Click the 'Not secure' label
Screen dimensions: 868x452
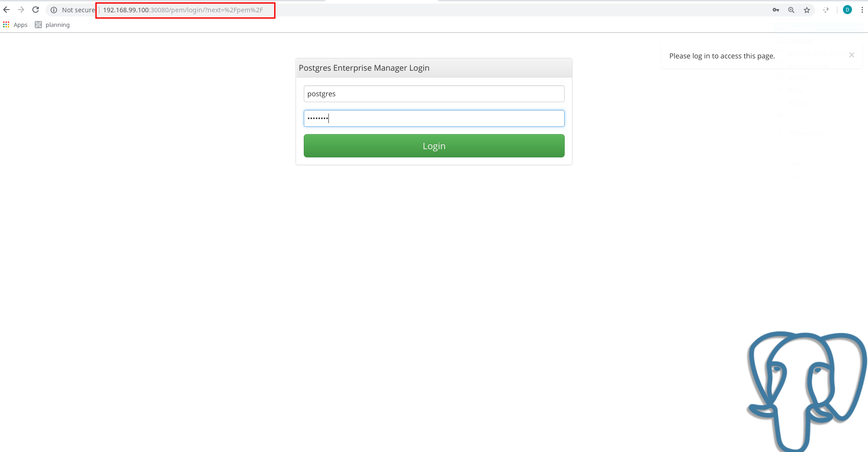point(78,10)
